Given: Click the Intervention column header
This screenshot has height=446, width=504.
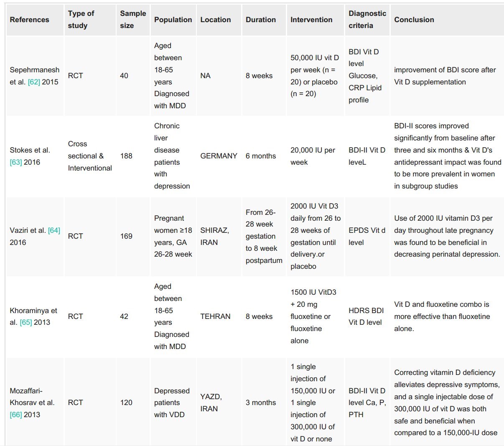Looking at the screenshot, I should click(311, 20).
